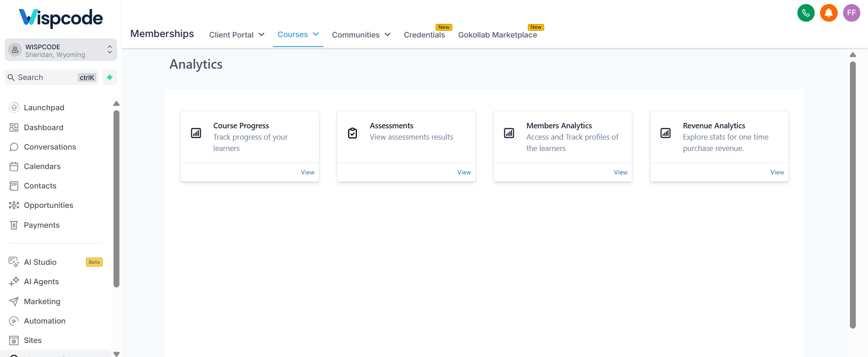Click the Memberships heading
This screenshot has width=868, height=357.
click(x=162, y=34)
